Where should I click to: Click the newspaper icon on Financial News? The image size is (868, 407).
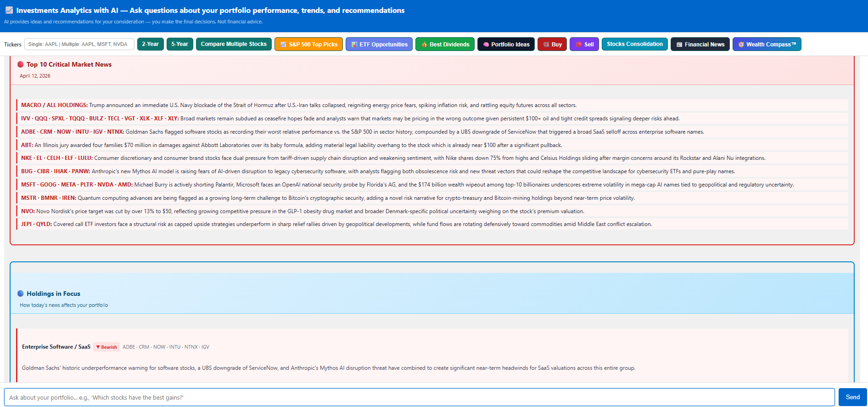(x=679, y=45)
